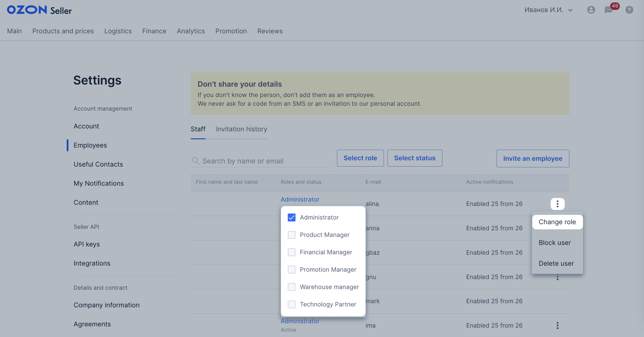Open the Promotion navigation item

pyautogui.click(x=231, y=31)
